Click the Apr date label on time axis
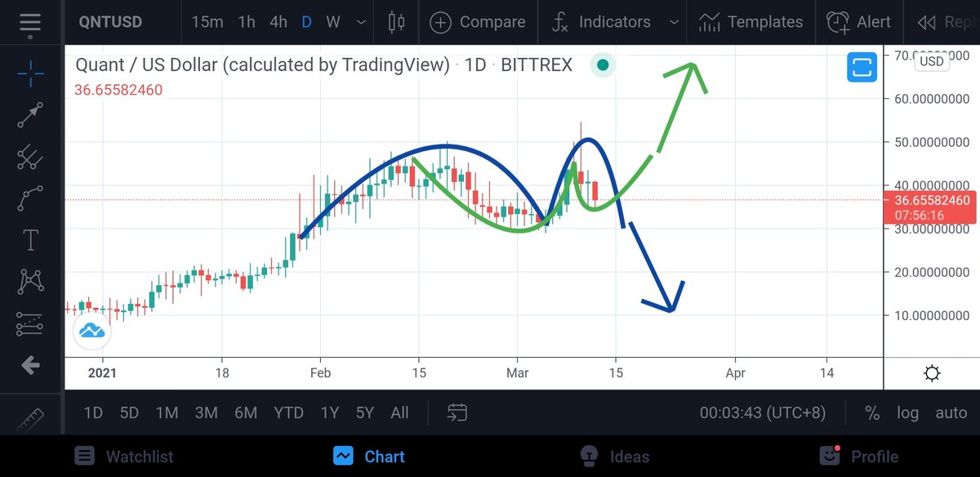This screenshot has height=477, width=980. tap(735, 372)
